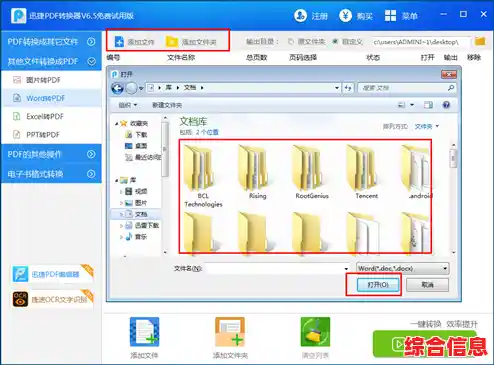Viewport: 494px width, 365px height.
Task: Click the forward arrow in Open dialog
Action: (x=132, y=88)
